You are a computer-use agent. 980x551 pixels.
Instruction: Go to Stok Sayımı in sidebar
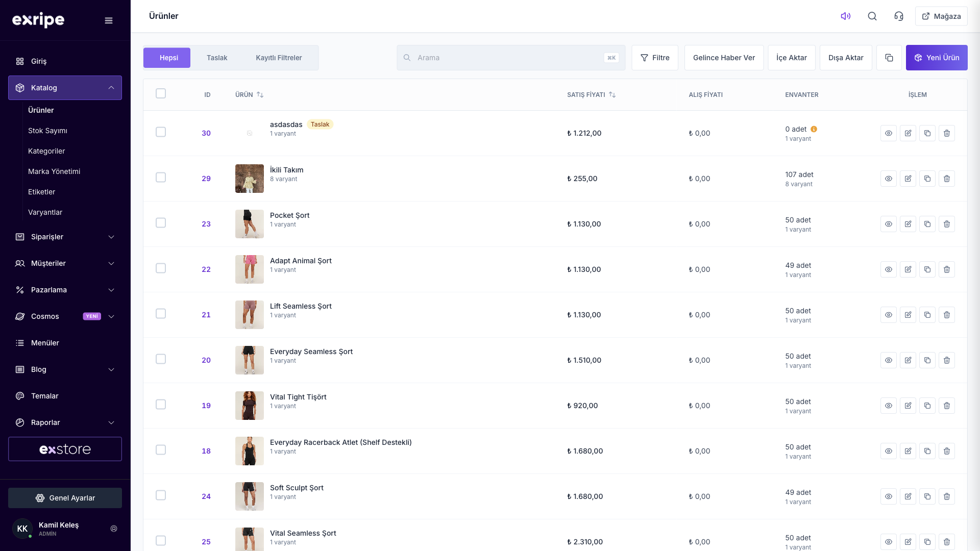click(47, 131)
